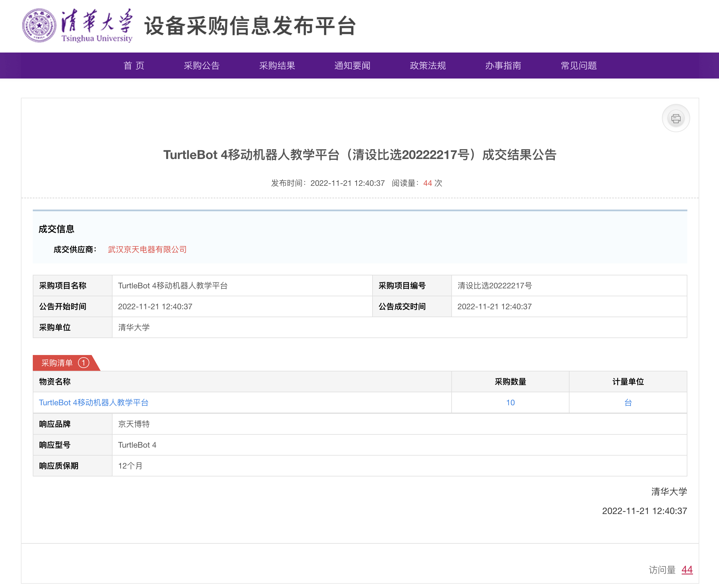Click supplier name 武汉京天电器有限公司

tap(147, 250)
